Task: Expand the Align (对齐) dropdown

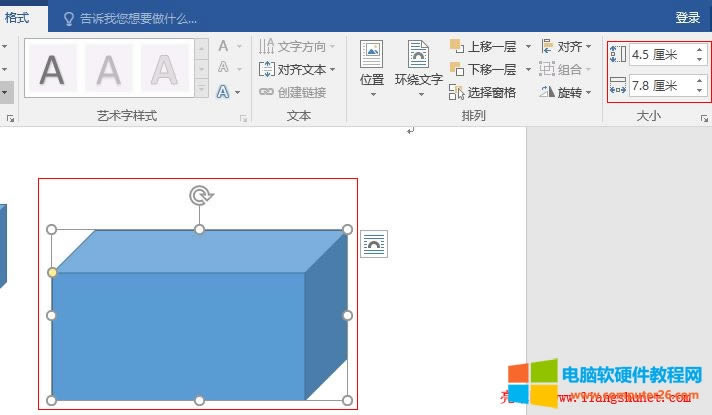Action: 566,46
